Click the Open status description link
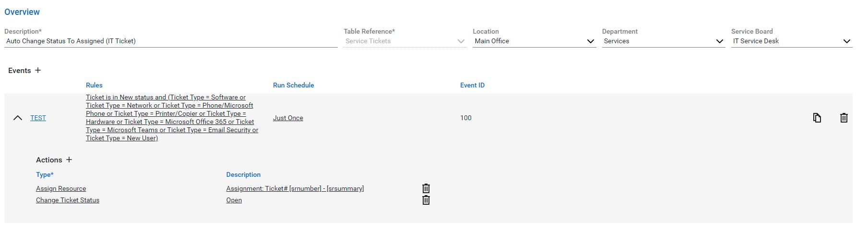The height and width of the screenshot is (235, 868). coord(234,200)
